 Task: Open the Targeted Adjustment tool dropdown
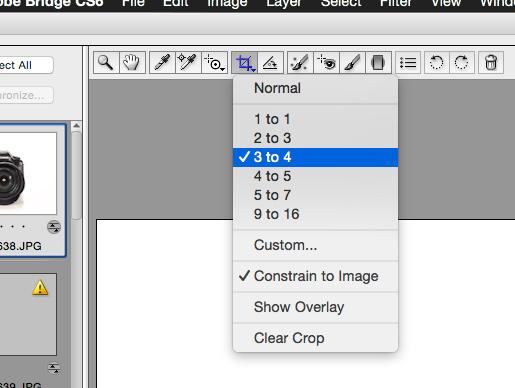214,62
